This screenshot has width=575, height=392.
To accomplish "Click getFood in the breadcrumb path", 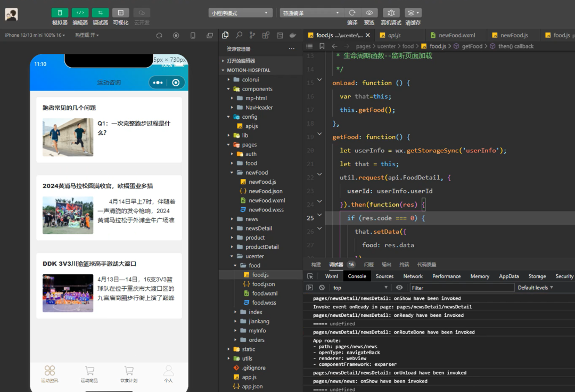I will click(x=472, y=46).
